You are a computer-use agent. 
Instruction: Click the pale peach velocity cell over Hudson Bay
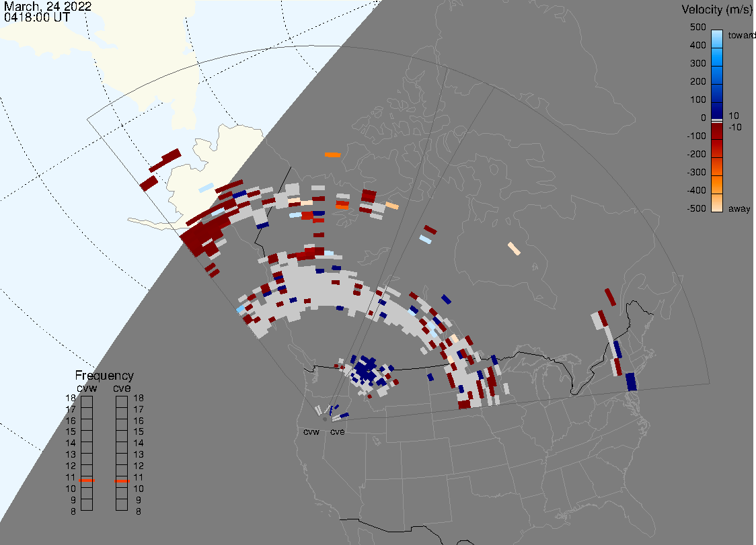click(514, 249)
